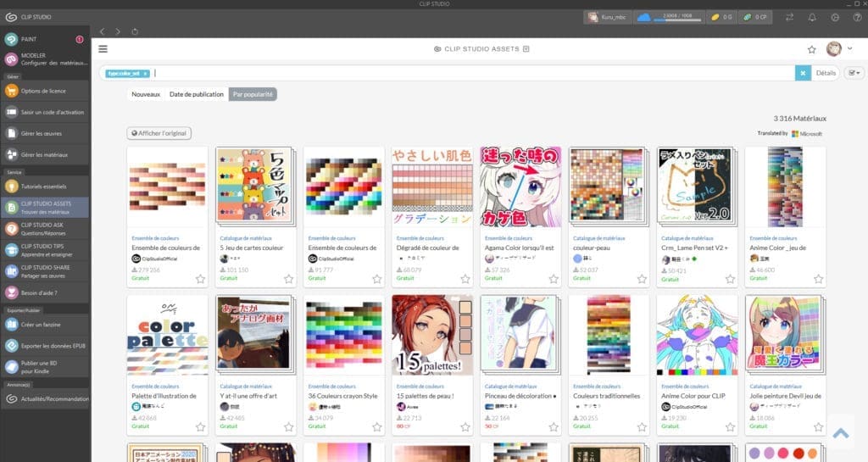868x462 pixels.
Task: Open notifications bell
Action: [812, 17]
